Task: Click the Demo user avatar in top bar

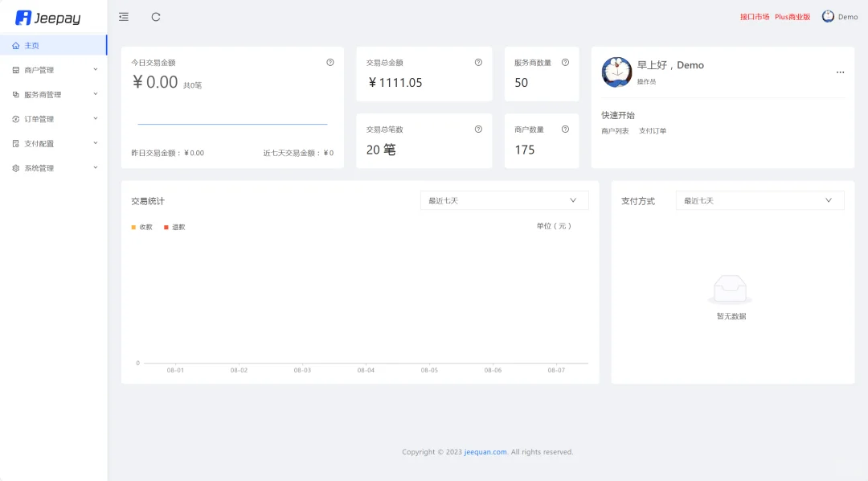Action: (x=828, y=15)
